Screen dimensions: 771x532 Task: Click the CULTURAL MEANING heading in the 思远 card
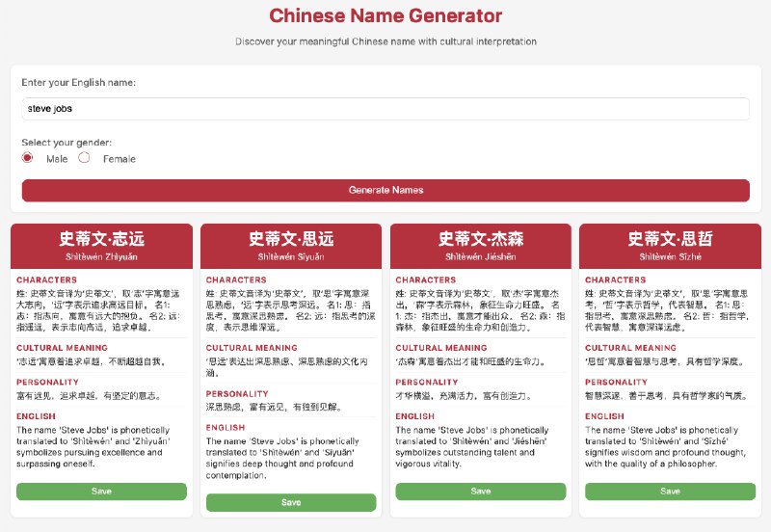(x=252, y=348)
